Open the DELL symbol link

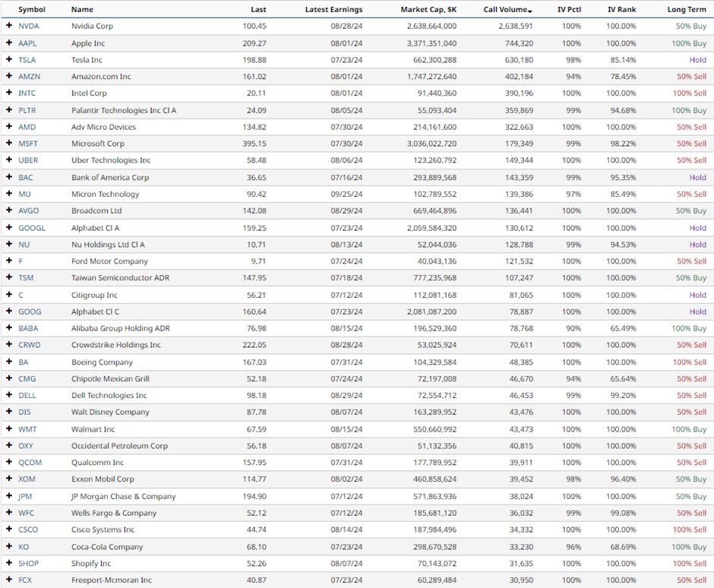27,395
